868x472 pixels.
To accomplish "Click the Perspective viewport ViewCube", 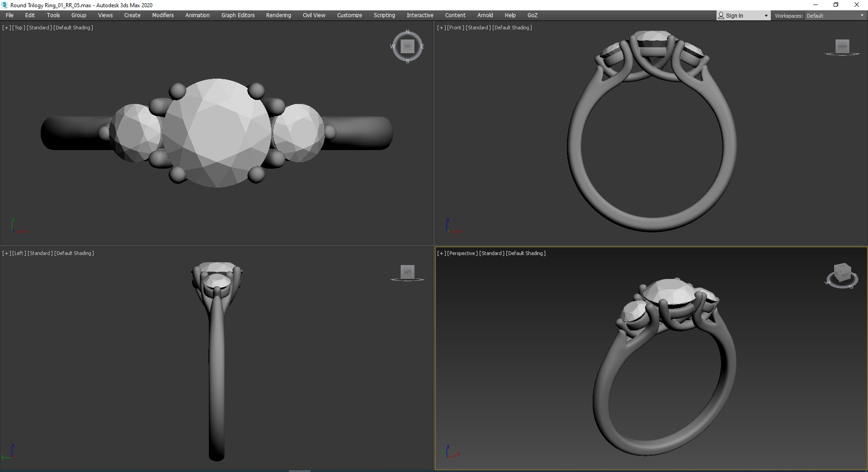I will tap(842, 273).
